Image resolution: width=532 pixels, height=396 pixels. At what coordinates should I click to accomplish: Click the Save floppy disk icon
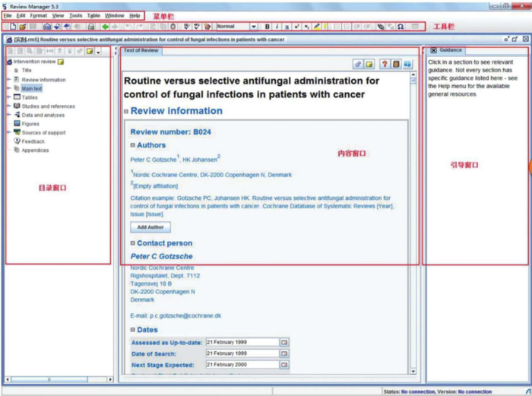pyautogui.click(x=33, y=27)
